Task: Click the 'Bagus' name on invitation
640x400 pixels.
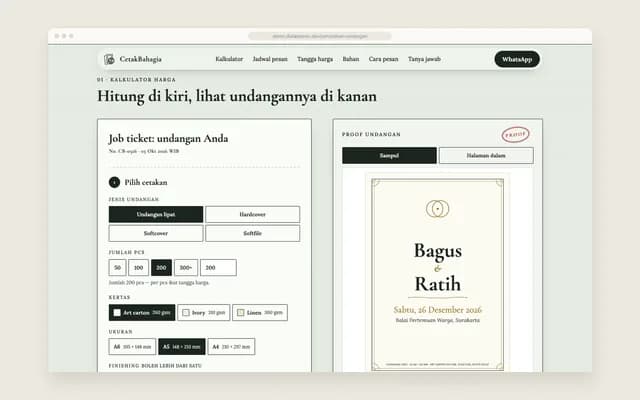Action: point(438,251)
